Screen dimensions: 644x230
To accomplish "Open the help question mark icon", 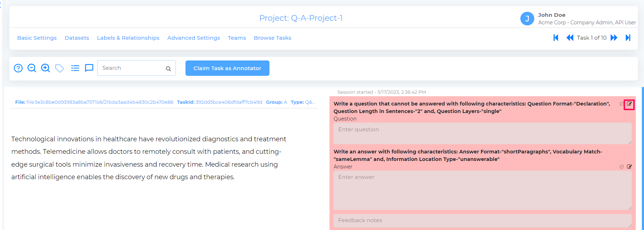I will pos(18,68).
